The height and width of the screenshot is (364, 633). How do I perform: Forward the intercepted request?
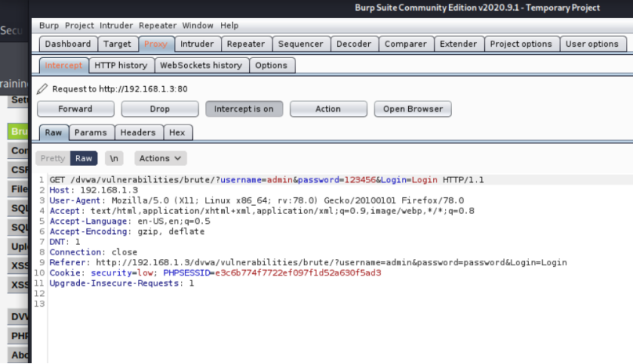75,109
